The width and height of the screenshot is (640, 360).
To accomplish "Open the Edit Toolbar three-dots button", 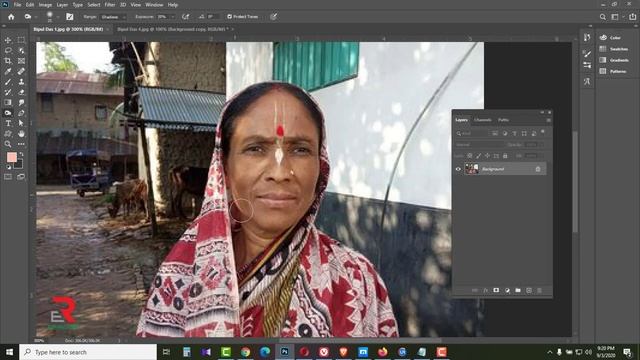I will click(x=21, y=144).
